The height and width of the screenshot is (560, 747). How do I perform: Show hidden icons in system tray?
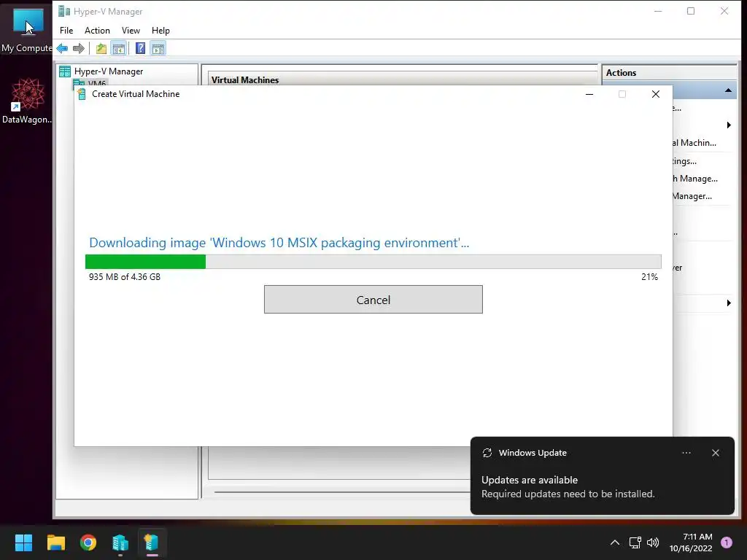click(x=615, y=542)
